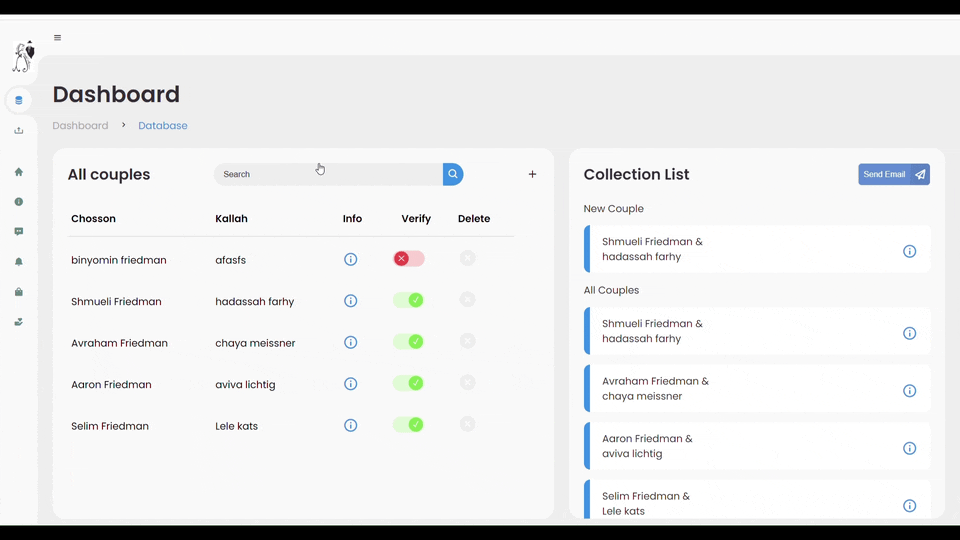Go to the home sidebar icon
The width and height of the screenshot is (960, 540).
(19, 172)
